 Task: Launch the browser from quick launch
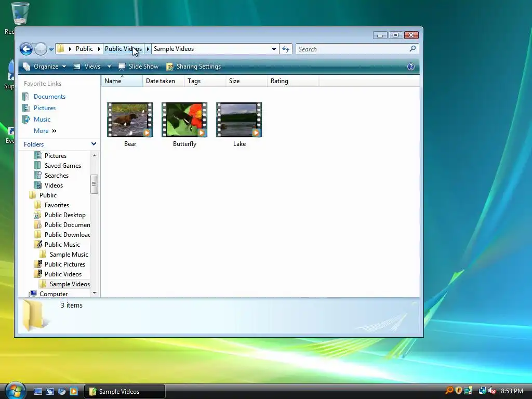[x=61, y=391]
